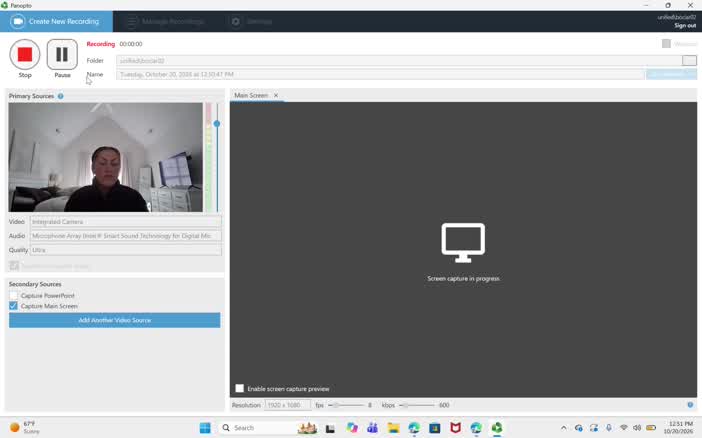Image resolution: width=702 pixels, height=438 pixels.
Task: Open Copilot from the taskbar
Action: (351, 428)
